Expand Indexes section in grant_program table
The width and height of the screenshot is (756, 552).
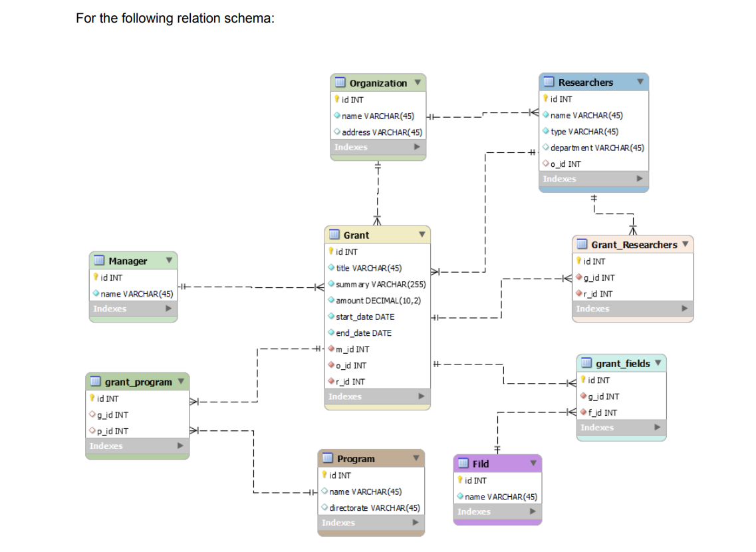(180, 446)
